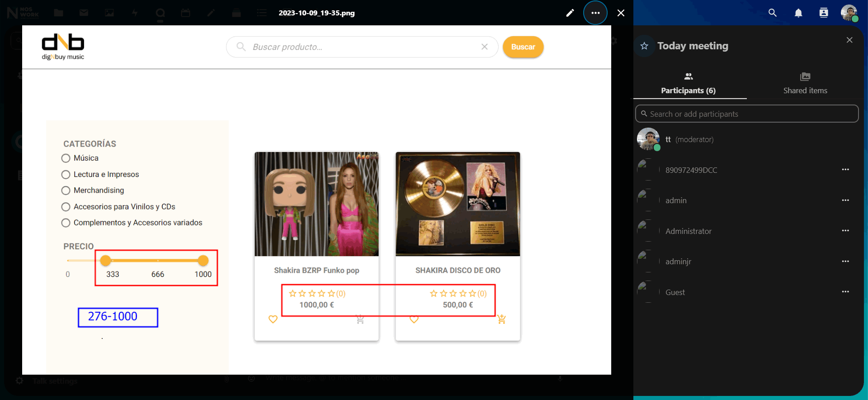Edit the opened image with the pencil icon
This screenshot has height=400, width=868.
click(570, 13)
